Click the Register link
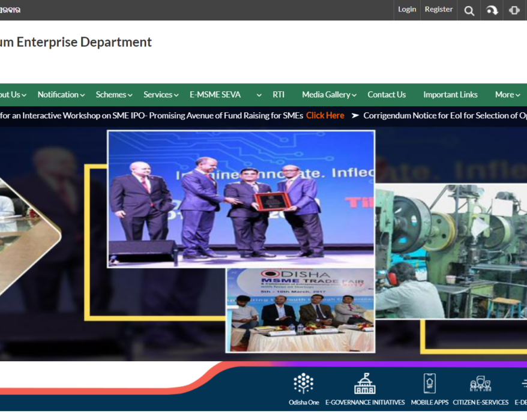This screenshot has height=420, width=527. (439, 10)
